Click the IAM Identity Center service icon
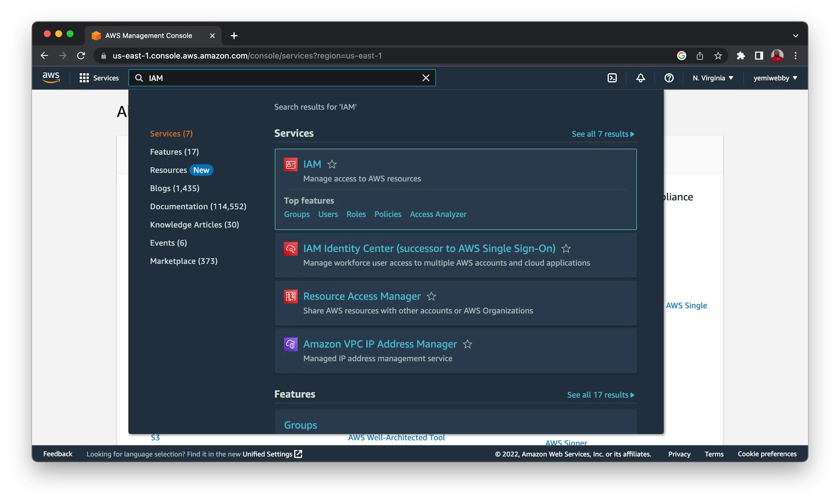The height and width of the screenshot is (504, 840). (291, 248)
